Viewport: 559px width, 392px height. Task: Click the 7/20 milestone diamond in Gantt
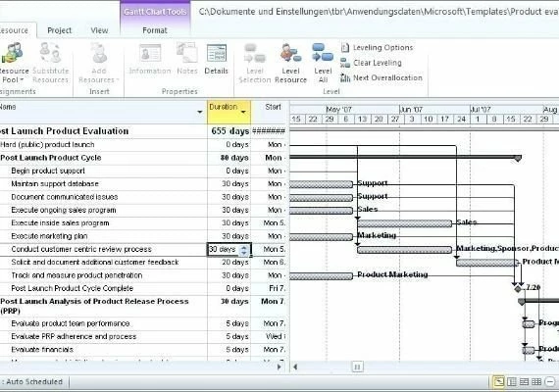[x=518, y=288]
